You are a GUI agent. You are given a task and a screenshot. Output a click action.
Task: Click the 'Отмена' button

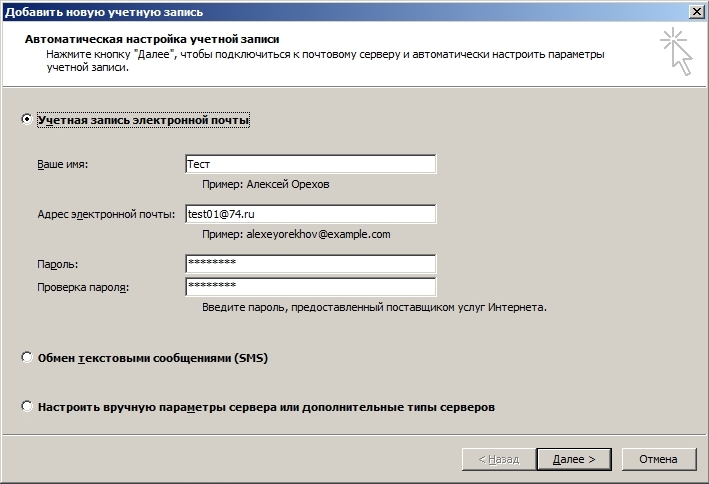658,460
